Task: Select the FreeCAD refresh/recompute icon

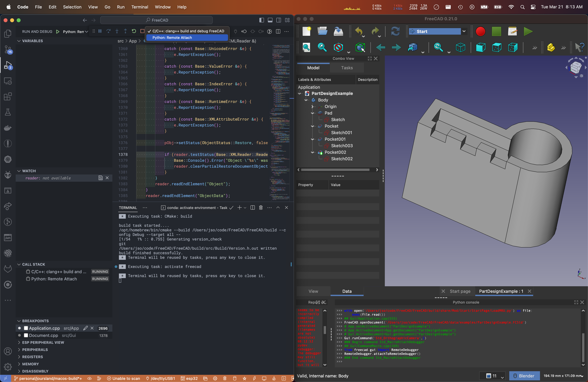Action: [x=395, y=31]
